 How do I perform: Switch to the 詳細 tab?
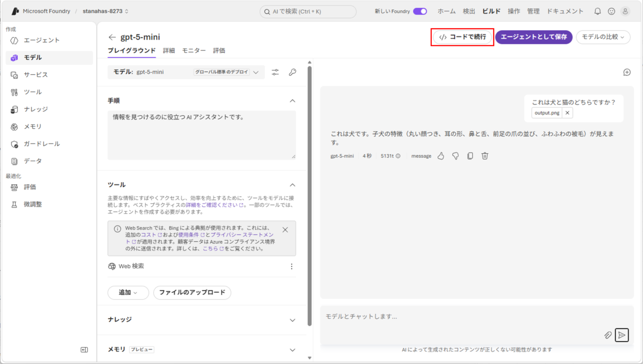click(169, 50)
